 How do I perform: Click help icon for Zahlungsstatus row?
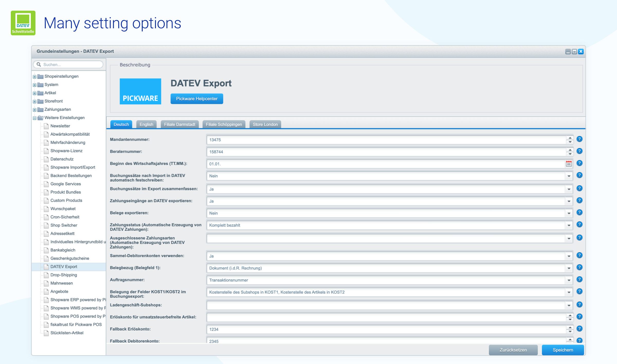click(579, 225)
